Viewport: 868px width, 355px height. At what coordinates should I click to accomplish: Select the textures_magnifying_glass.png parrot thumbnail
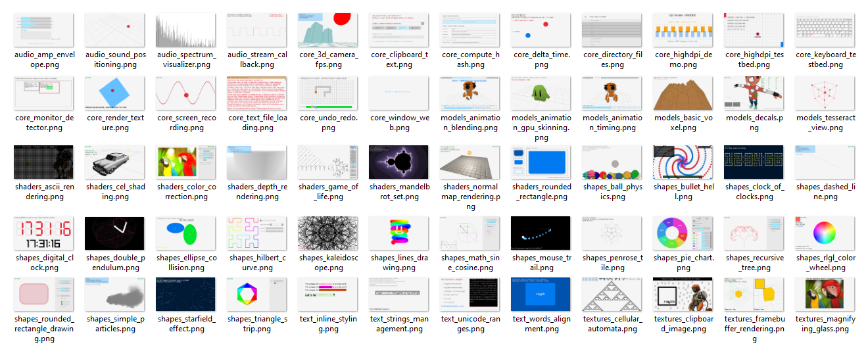824,294
